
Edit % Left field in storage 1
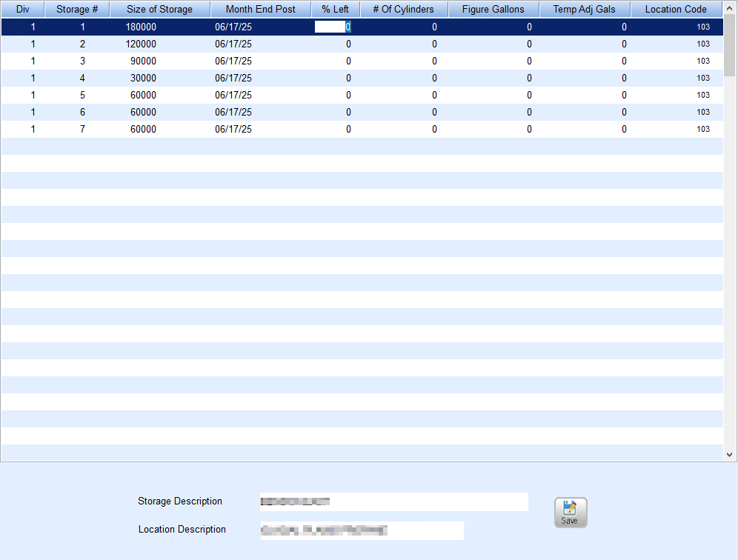coord(333,27)
